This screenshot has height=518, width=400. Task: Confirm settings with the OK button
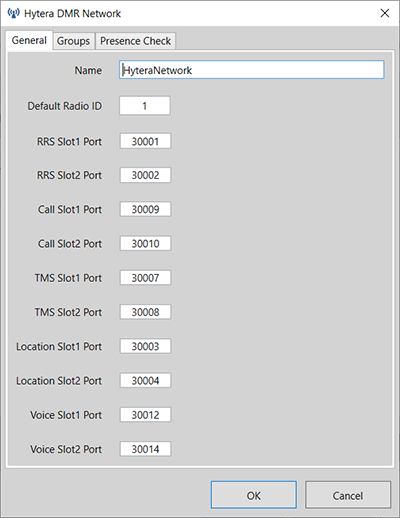click(254, 495)
